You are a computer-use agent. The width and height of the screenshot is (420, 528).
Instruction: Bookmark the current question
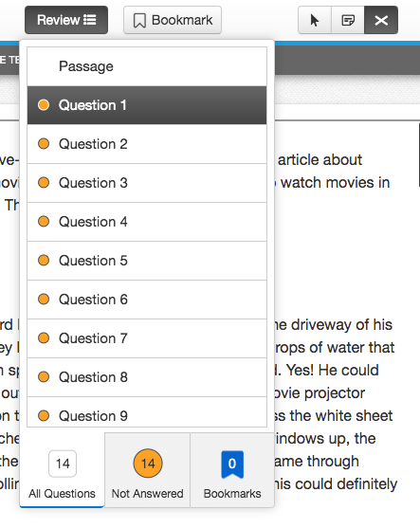coord(173,20)
